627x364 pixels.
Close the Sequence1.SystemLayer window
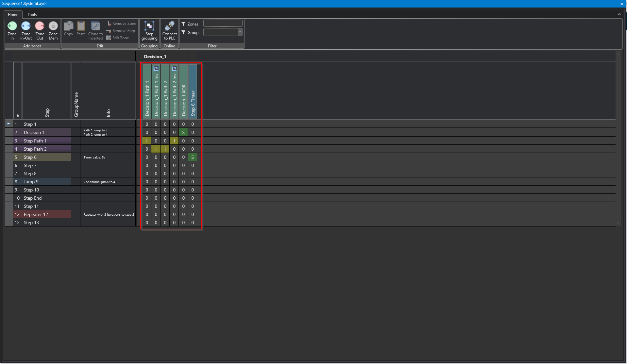click(x=621, y=4)
